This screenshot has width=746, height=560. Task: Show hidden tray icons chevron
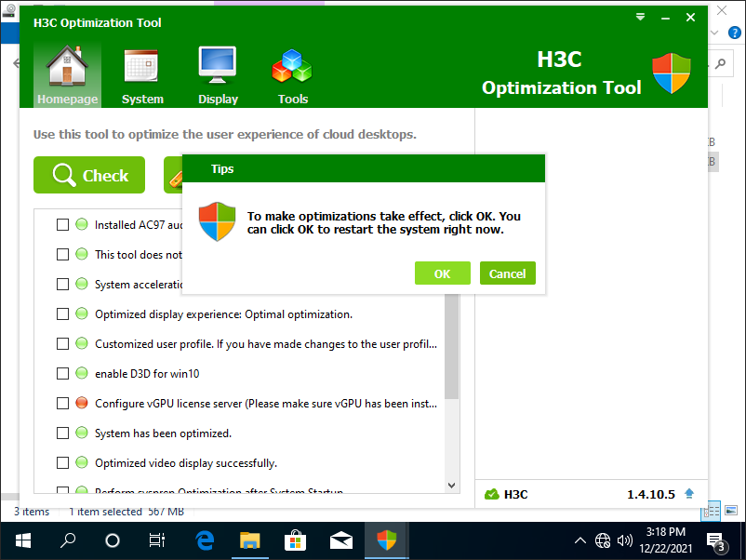[x=579, y=540]
